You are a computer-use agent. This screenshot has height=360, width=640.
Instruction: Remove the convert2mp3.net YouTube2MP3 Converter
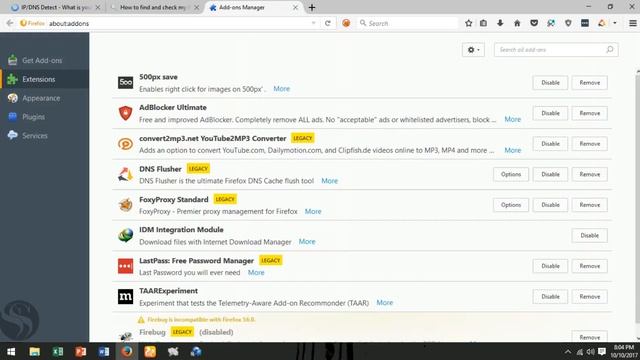(589, 144)
